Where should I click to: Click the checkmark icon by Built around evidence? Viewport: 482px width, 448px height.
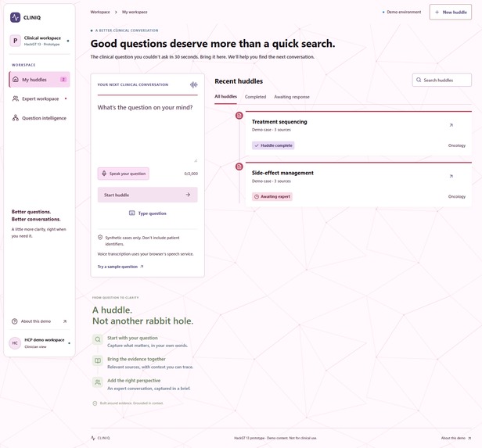(95, 403)
